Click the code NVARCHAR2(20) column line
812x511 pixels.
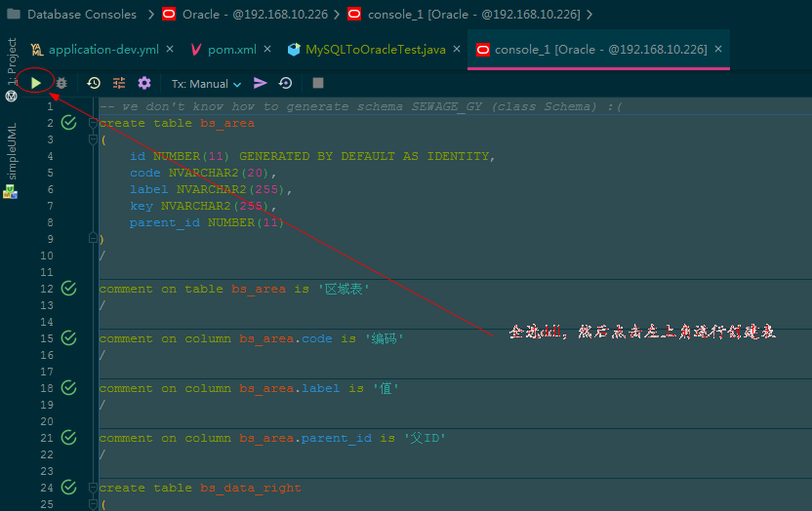coord(202,173)
